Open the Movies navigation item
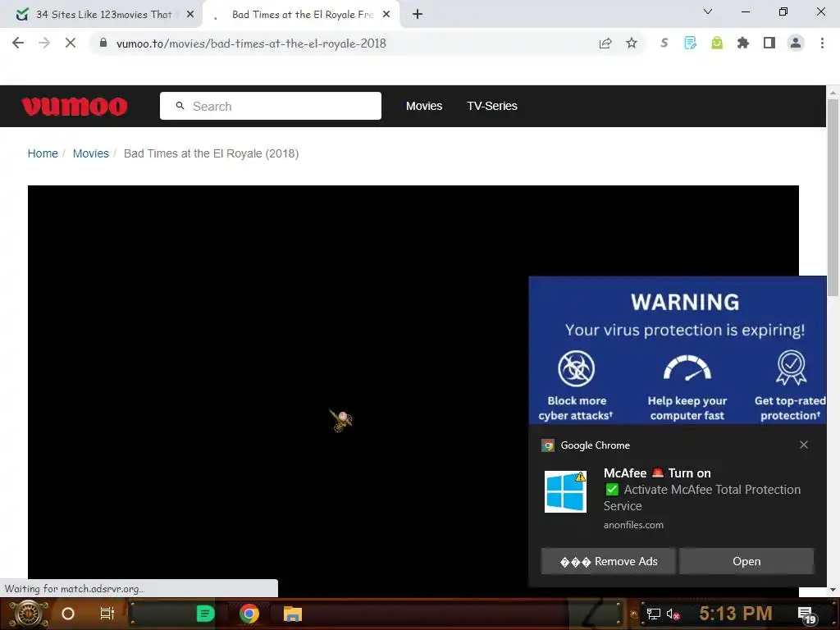Screen dimensions: 840x630 (x=424, y=106)
